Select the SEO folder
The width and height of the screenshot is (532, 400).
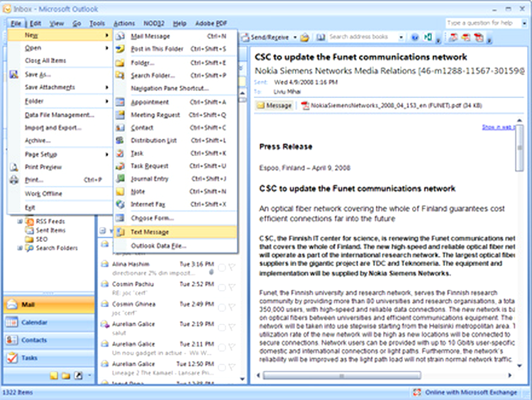click(x=42, y=239)
